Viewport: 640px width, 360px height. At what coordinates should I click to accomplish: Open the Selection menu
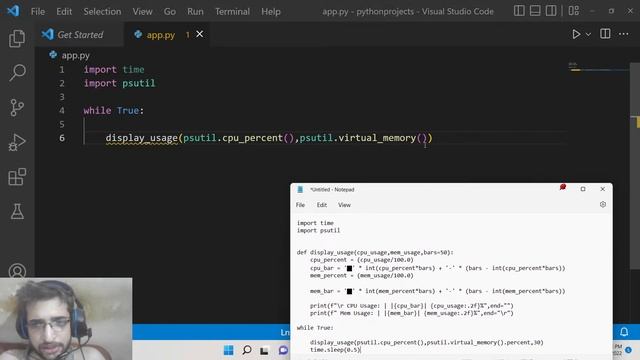[102, 11]
